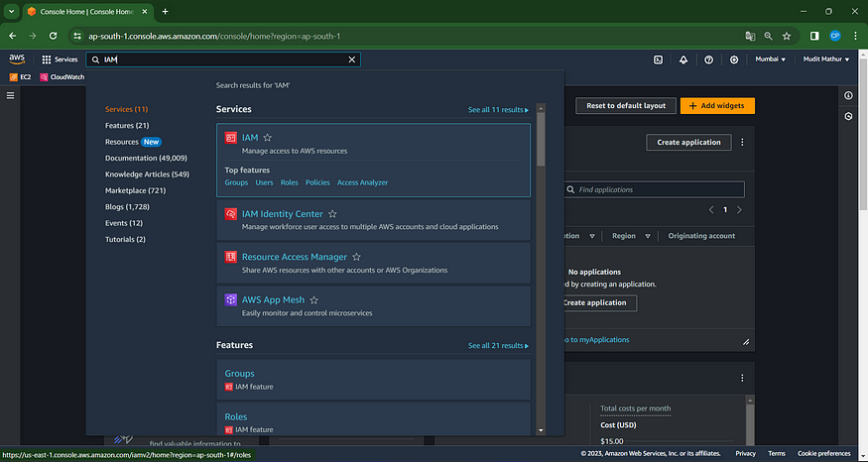Screen dimensions: 868x462
Task: Favorite the IAM service with star
Action: 268,138
